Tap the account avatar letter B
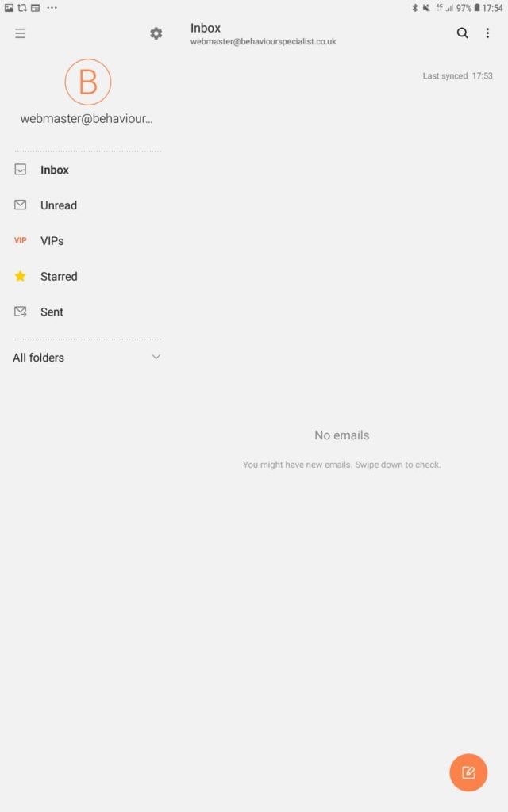The width and height of the screenshot is (508, 812). [x=88, y=82]
